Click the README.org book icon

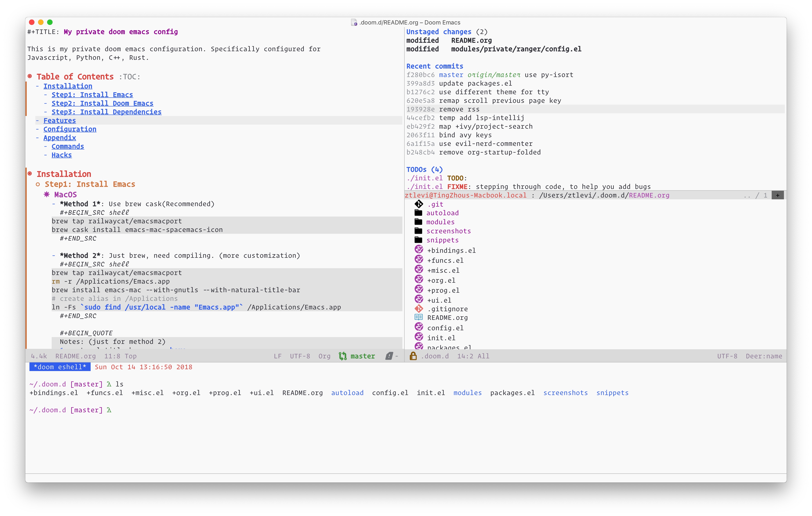(x=418, y=317)
